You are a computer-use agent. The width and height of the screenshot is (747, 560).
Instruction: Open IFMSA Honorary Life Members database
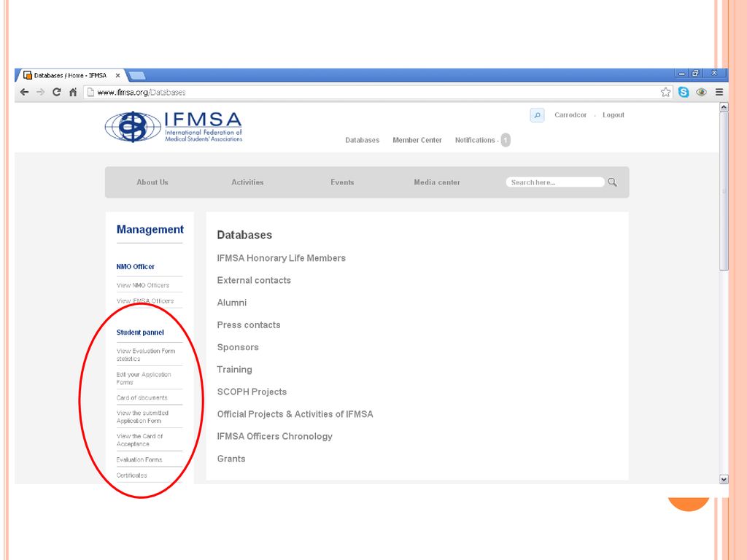pos(281,258)
